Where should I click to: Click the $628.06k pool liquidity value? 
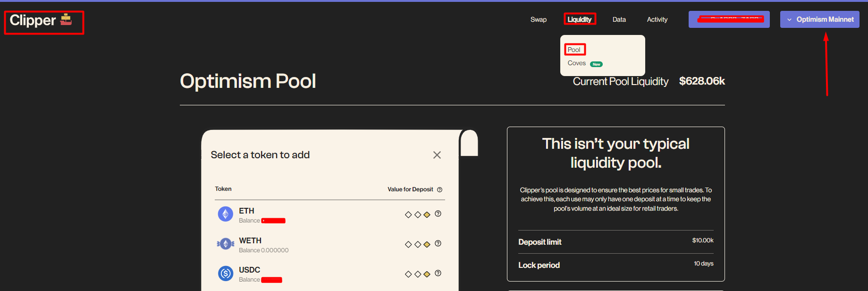point(702,81)
